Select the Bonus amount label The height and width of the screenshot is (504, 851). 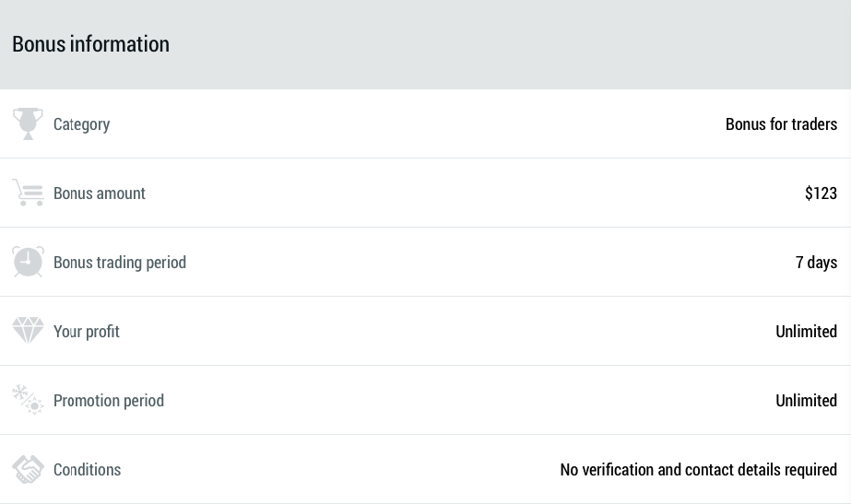pos(100,193)
